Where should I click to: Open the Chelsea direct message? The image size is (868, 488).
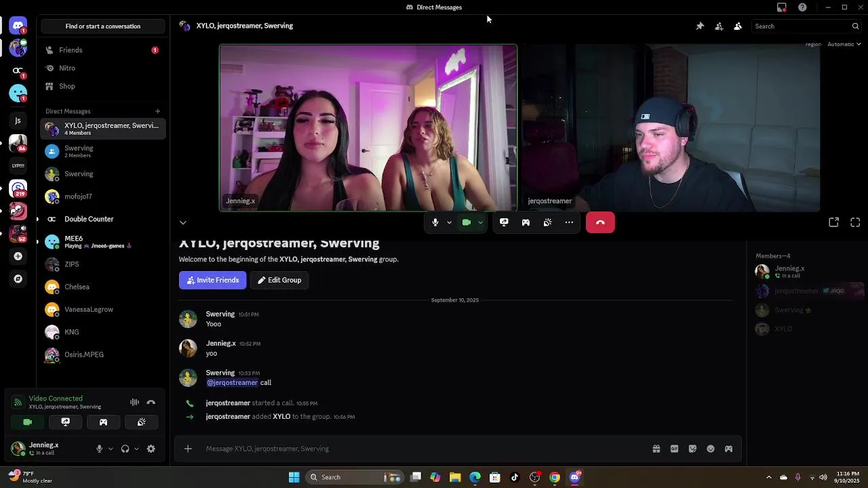(102, 287)
